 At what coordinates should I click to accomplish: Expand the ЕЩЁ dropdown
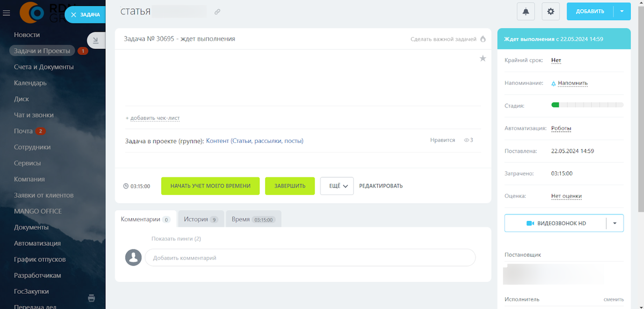pyautogui.click(x=337, y=186)
